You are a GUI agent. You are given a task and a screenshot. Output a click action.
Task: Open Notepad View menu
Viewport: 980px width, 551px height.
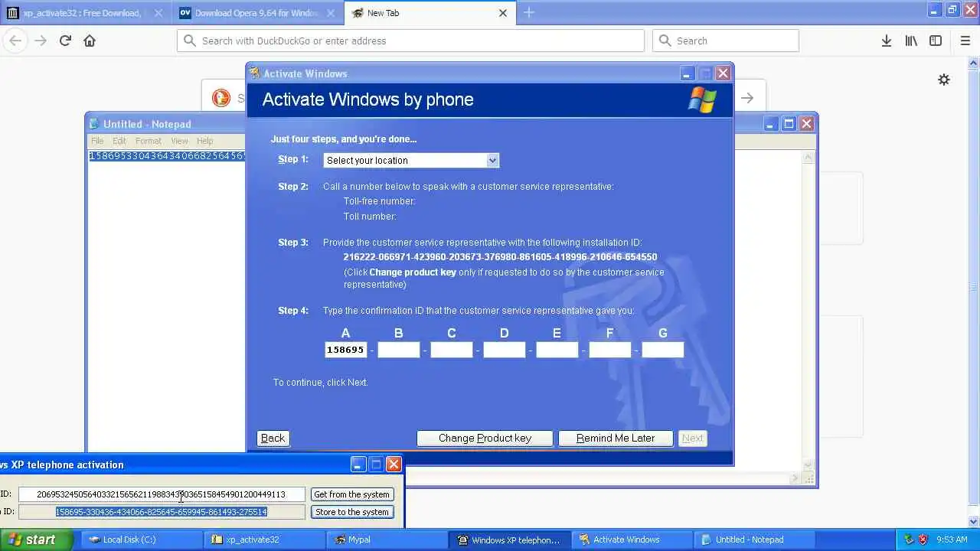pyautogui.click(x=179, y=141)
